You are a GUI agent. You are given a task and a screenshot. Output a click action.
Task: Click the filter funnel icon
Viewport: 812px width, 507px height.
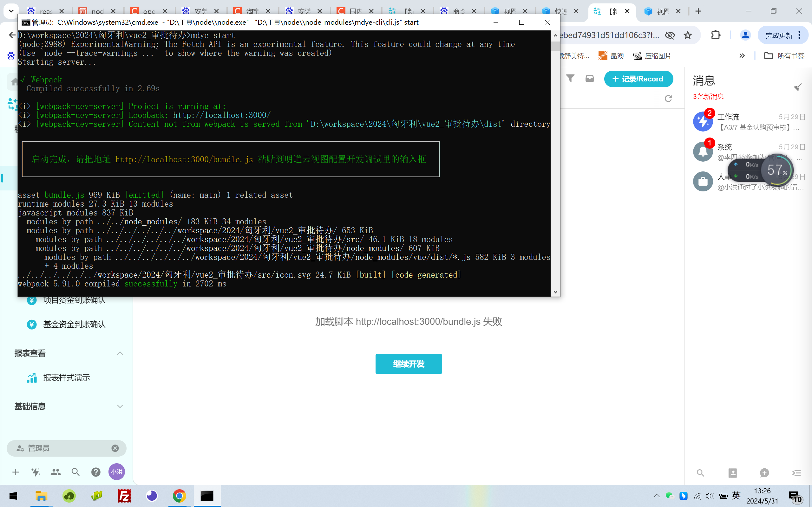pyautogui.click(x=570, y=79)
